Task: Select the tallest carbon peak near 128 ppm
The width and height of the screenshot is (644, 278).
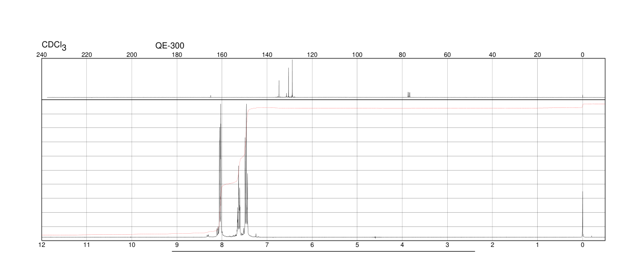Action: click(x=292, y=78)
